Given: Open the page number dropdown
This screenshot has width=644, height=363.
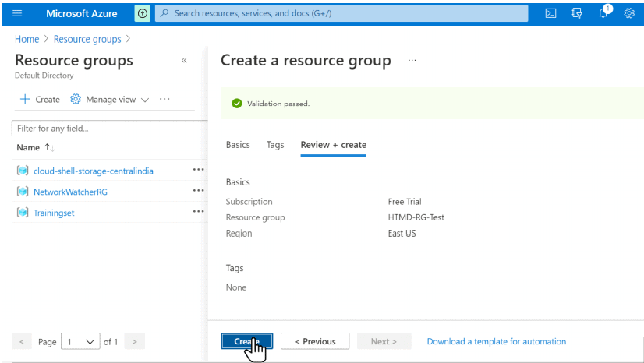Looking at the screenshot, I should 80,341.
